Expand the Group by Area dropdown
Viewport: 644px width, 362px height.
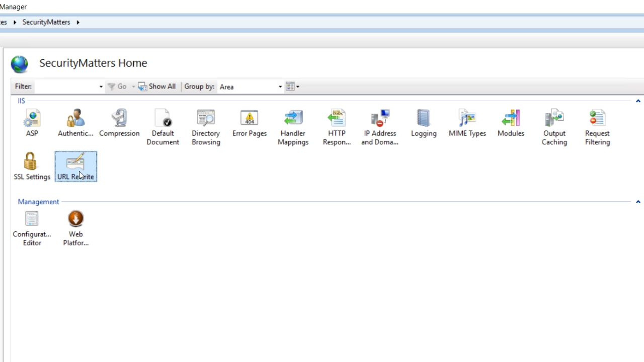280,87
